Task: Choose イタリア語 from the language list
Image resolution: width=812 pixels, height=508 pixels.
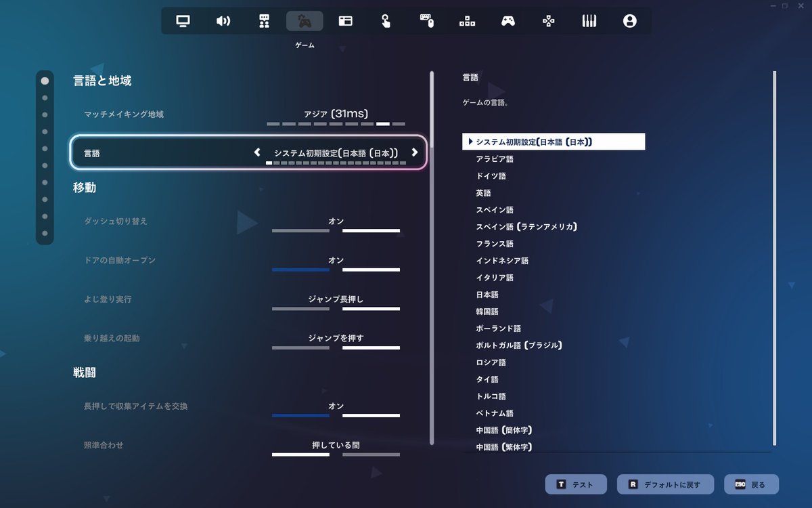Action: (495, 277)
